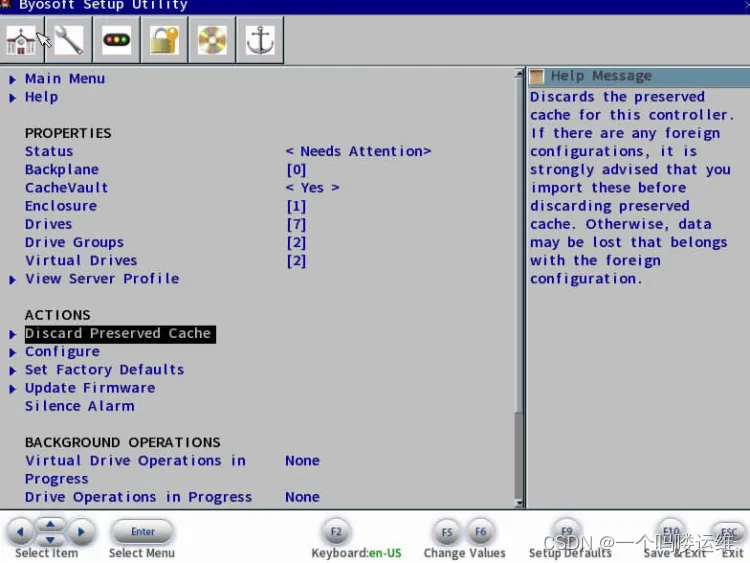Click the scrollbar down arrow
This screenshot has width=750, height=563.
(x=519, y=503)
